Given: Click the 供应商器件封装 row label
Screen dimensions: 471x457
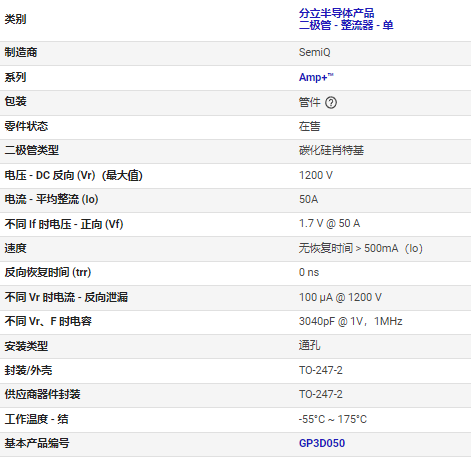Looking at the screenshot, I should pos(42,394).
